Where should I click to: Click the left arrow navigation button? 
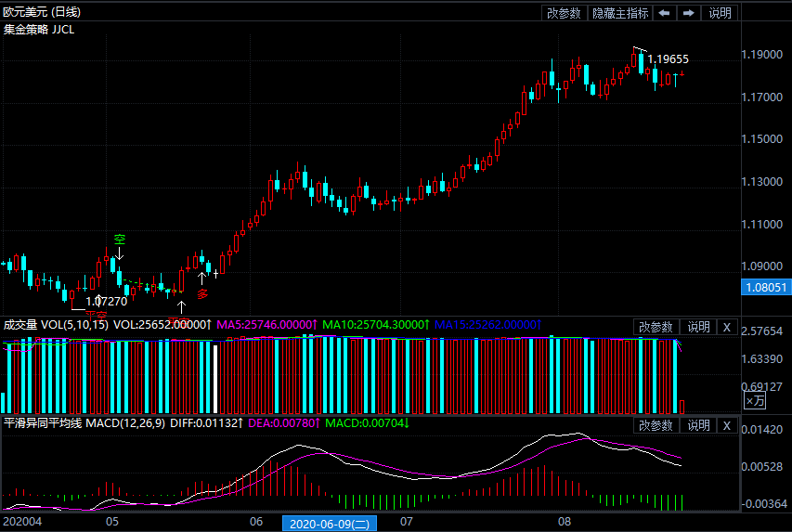[x=665, y=13]
